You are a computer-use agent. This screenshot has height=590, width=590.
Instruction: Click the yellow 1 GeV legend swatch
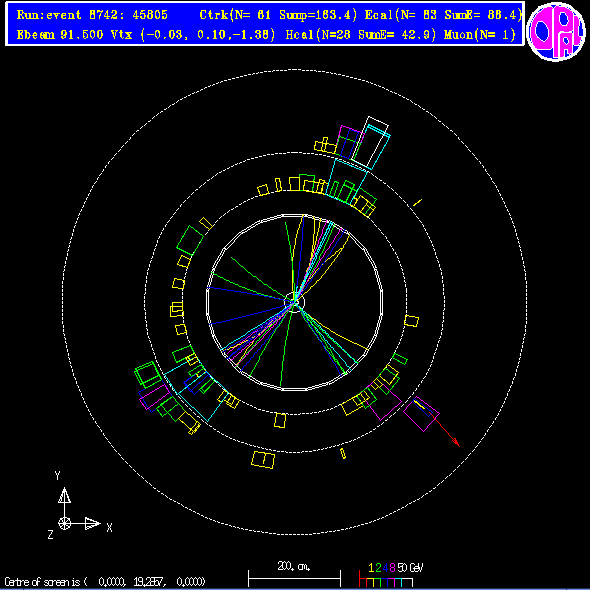point(371,582)
